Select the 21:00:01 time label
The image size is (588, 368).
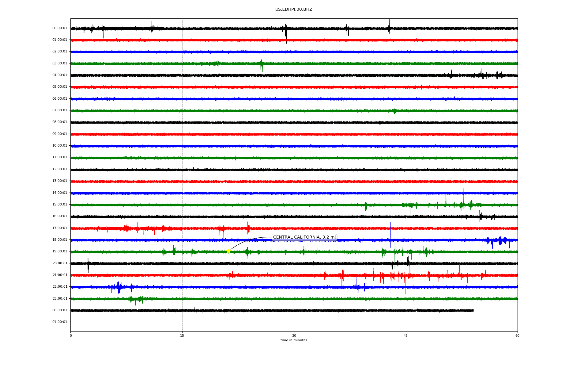[60, 275]
